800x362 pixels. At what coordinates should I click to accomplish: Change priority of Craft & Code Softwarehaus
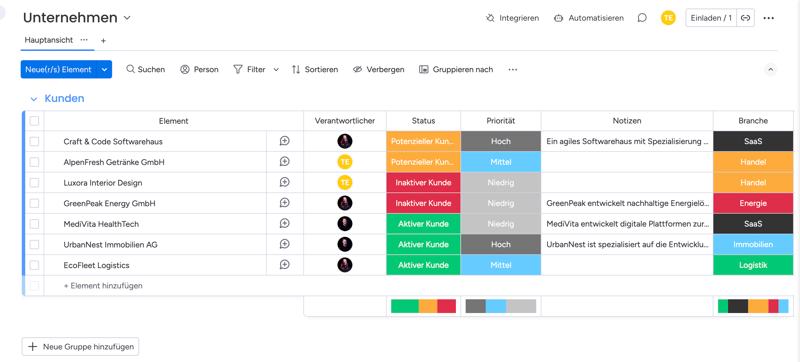click(501, 141)
